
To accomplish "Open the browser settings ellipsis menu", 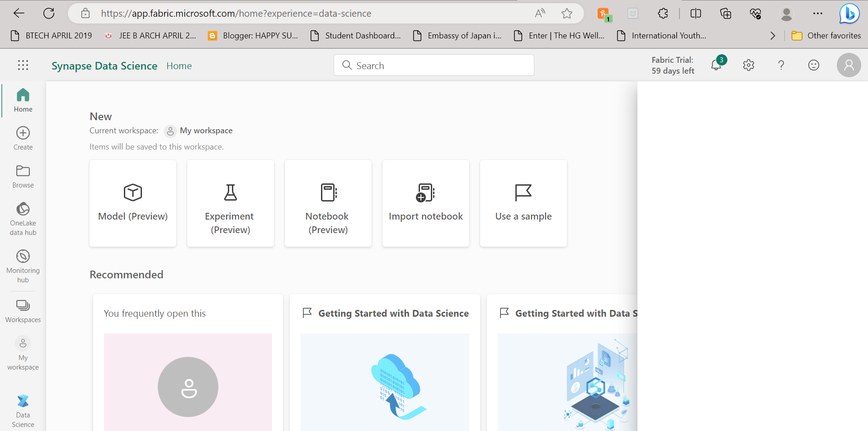I will coord(818,13).
